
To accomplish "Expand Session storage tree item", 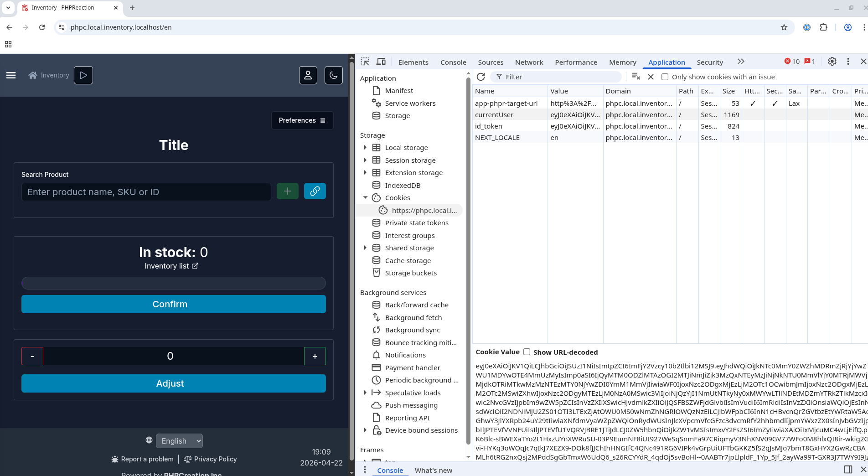I will point(365,160).
